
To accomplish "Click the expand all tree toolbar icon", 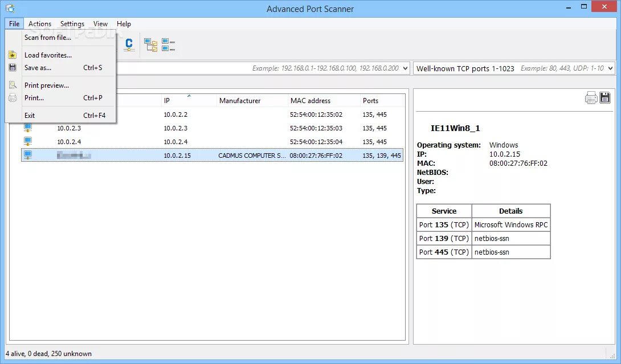I will point(150,45).
